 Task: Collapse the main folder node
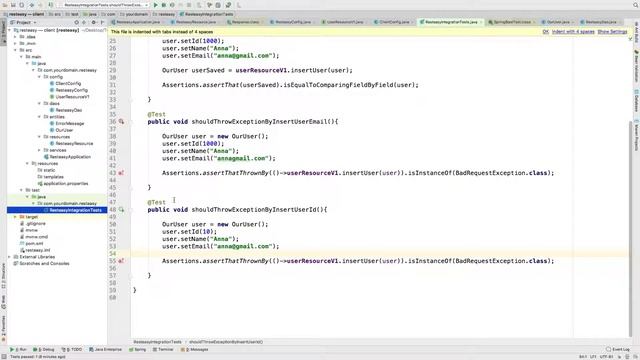(22, 57)
